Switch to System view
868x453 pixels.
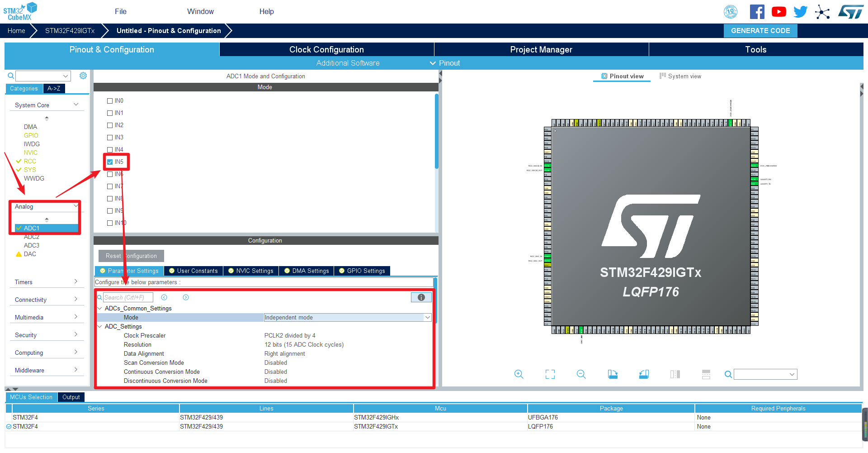point(680,76)
